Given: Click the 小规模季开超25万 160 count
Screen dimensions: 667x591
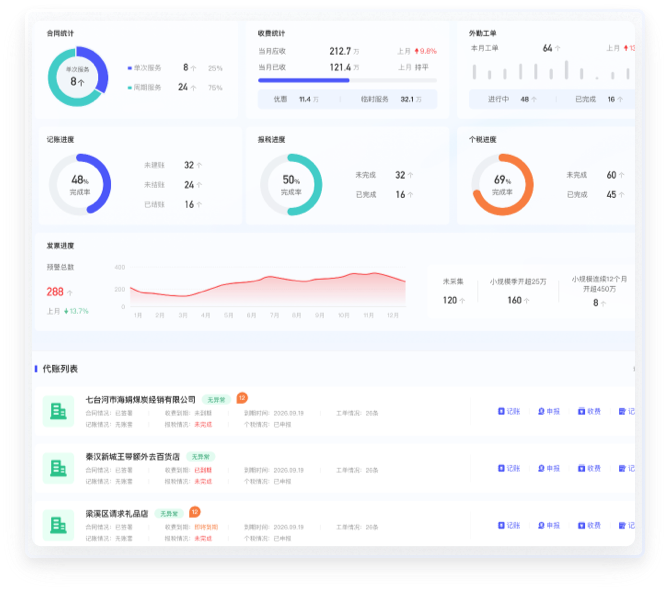Looking at the screenshot, I should (518, 300).
